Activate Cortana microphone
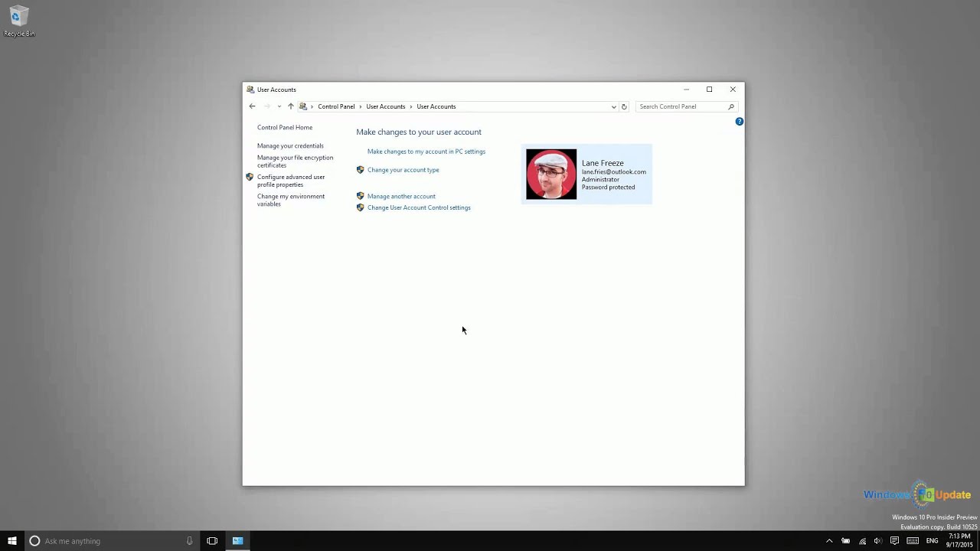The width and height of the screenshot is (980, 551). point(189,541)
